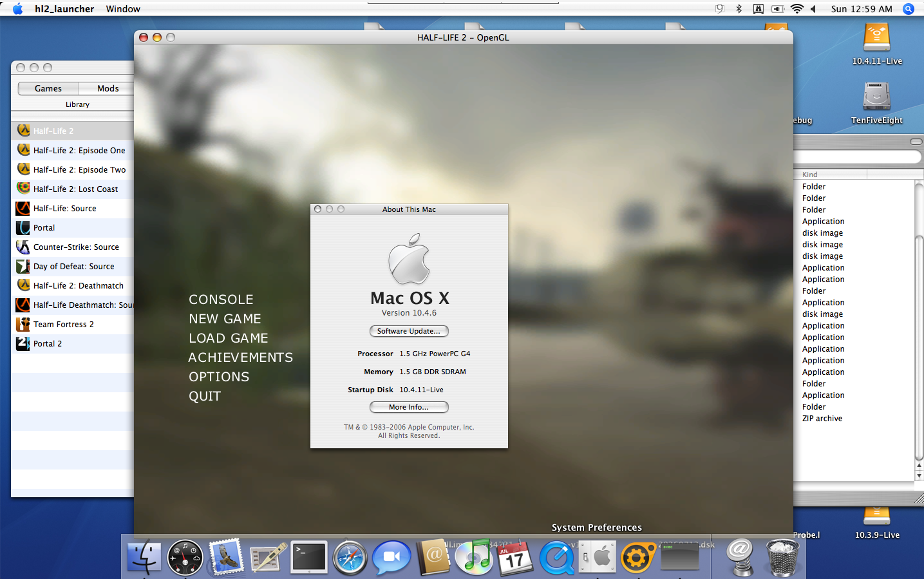Select the Team Fortress 2 icon
Image resolution: width=924 pixels, height=579 pixels.
click(x=23, y=324)
